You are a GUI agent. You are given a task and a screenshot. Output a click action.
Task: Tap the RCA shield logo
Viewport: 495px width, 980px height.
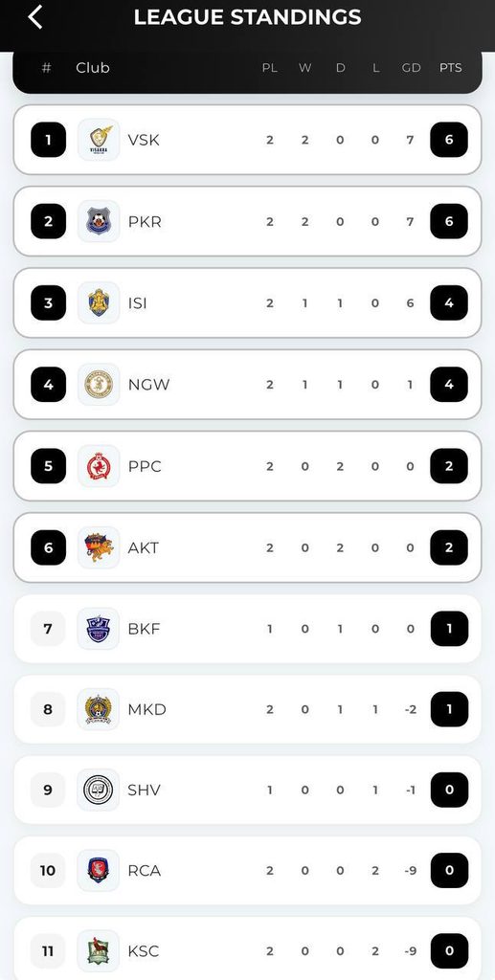click(99, 871)
